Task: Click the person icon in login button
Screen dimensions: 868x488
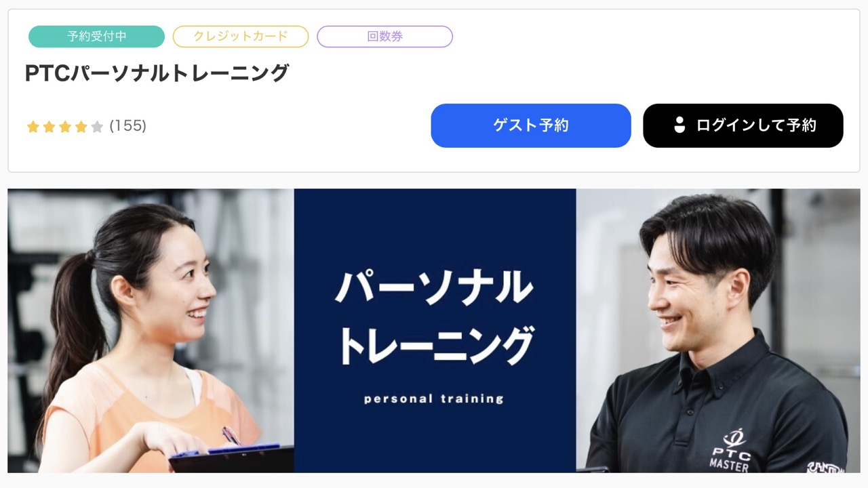Action: pos(679,125)
